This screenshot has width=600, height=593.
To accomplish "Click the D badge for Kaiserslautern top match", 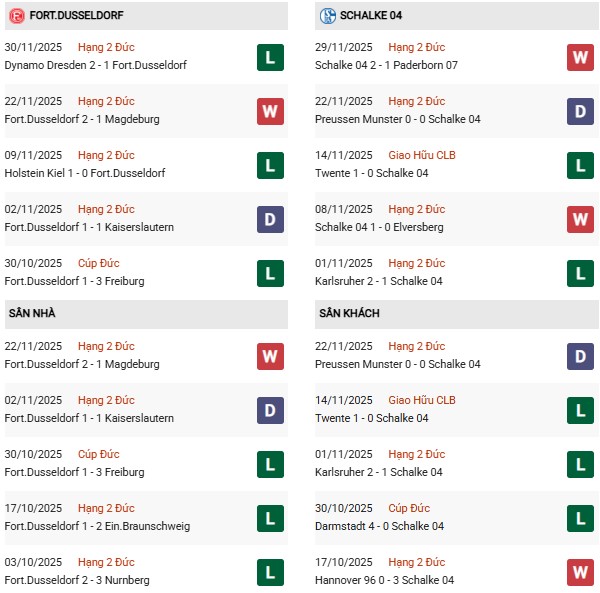I will 270,219.
